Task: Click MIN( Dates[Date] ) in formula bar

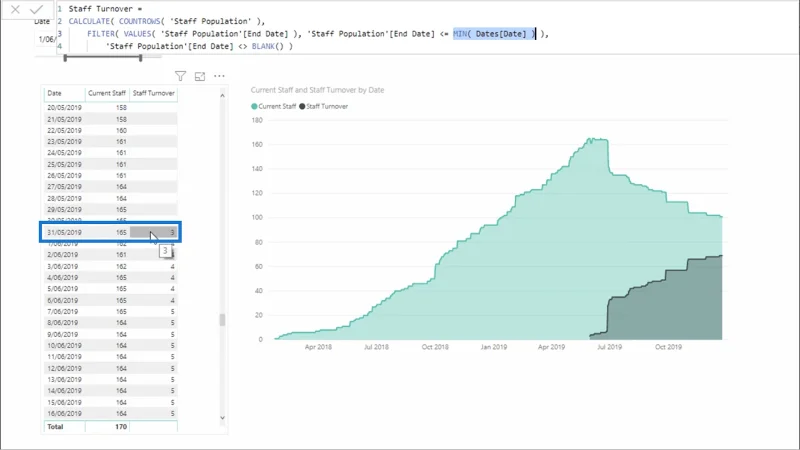Action: [x=494, y=34]
